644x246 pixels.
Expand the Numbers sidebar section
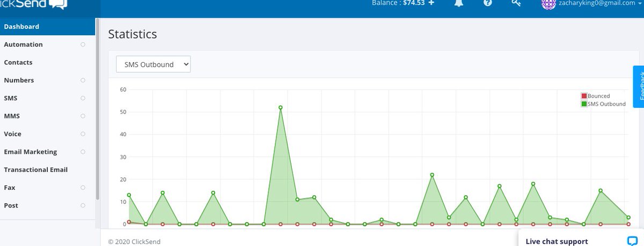(x=83, y=80)
